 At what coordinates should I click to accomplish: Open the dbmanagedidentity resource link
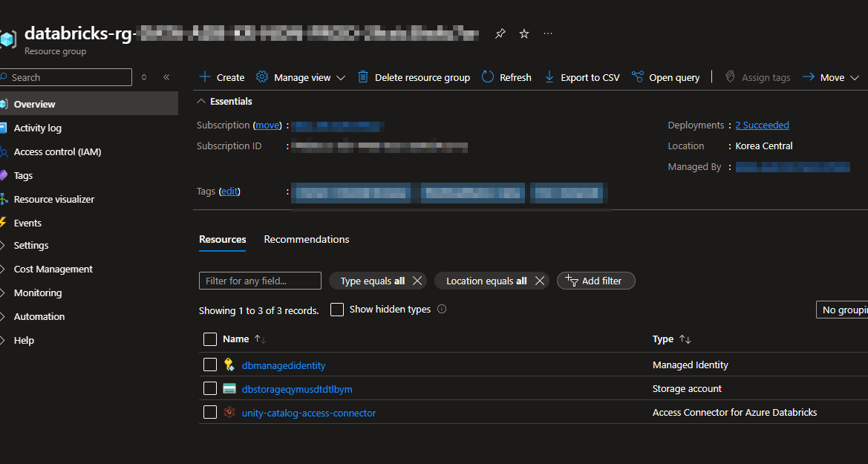284,365
